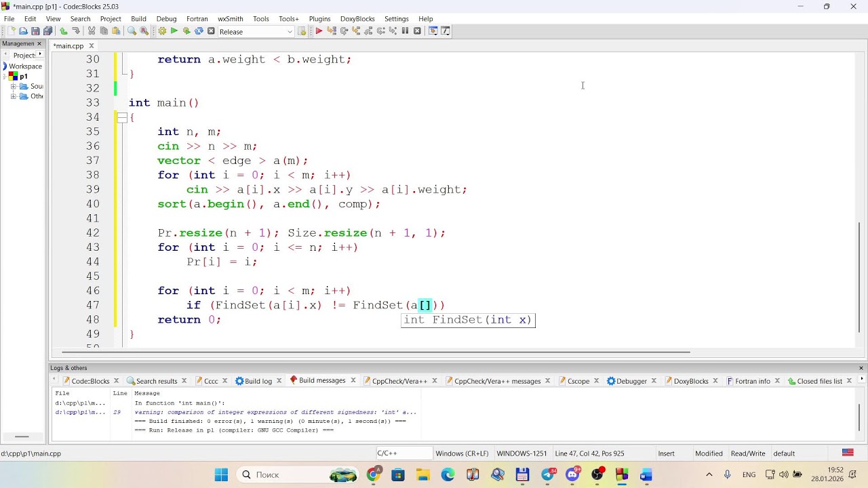Click ENG language indicator in tray

coord(749,474)
